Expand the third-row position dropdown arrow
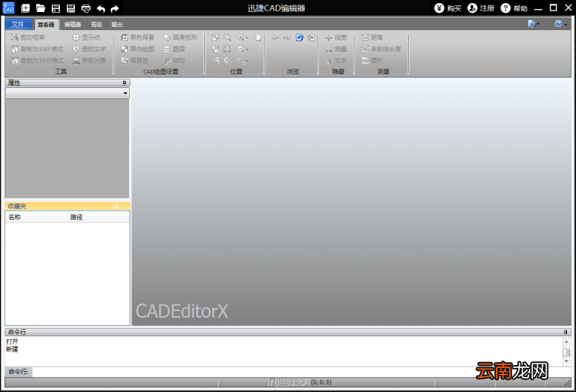The width and height of the screenshot is (576, 392). tap(247, 61)
